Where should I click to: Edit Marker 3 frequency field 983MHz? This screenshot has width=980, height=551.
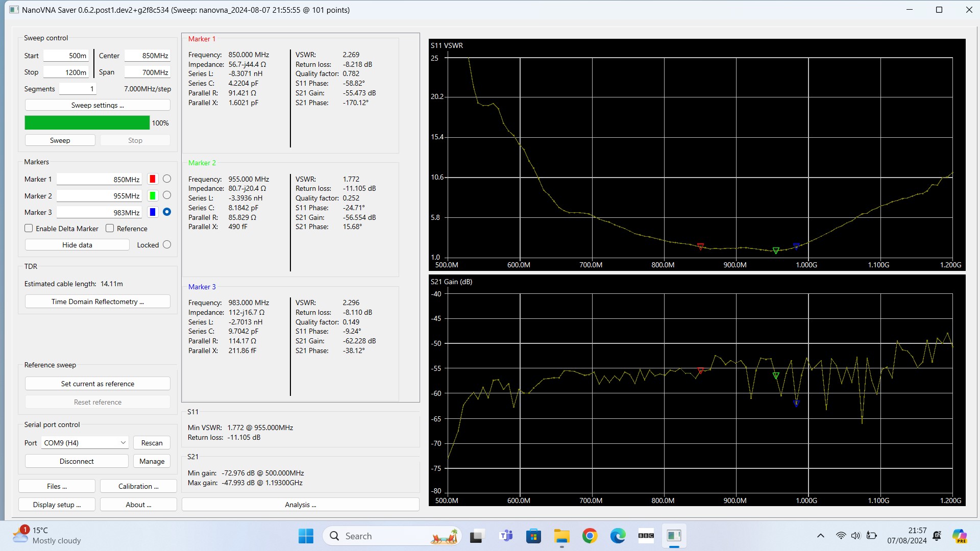point(100,212)
